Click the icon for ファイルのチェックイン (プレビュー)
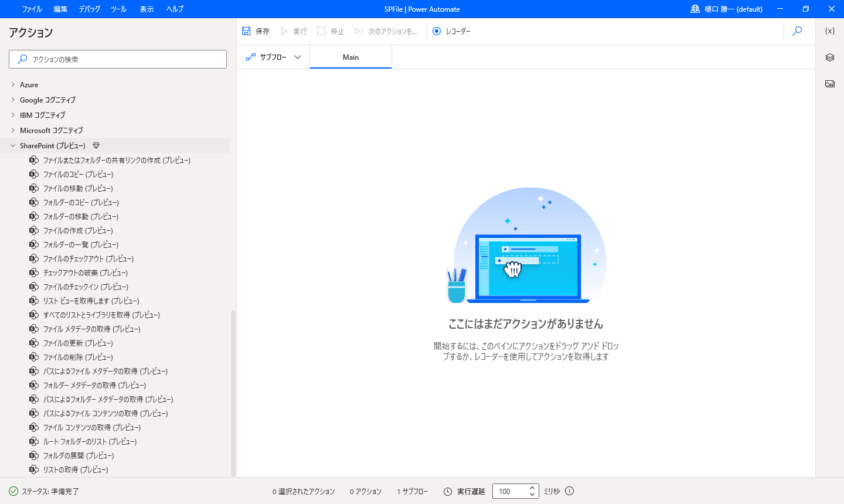This screenshot has width=844, height=504. pyautogui.click(x=34, y=287)
